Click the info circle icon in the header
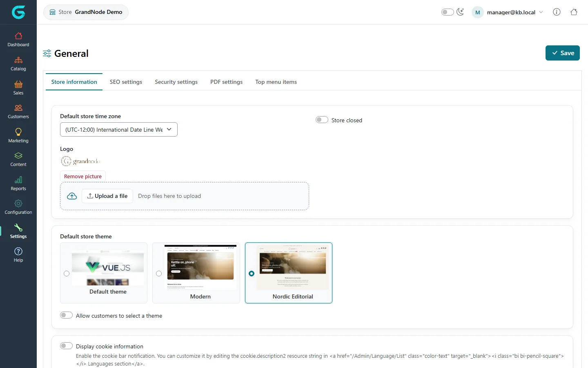The width and height of the screenshot is (588, 368). pyautogui.click(x=557, y=12)
